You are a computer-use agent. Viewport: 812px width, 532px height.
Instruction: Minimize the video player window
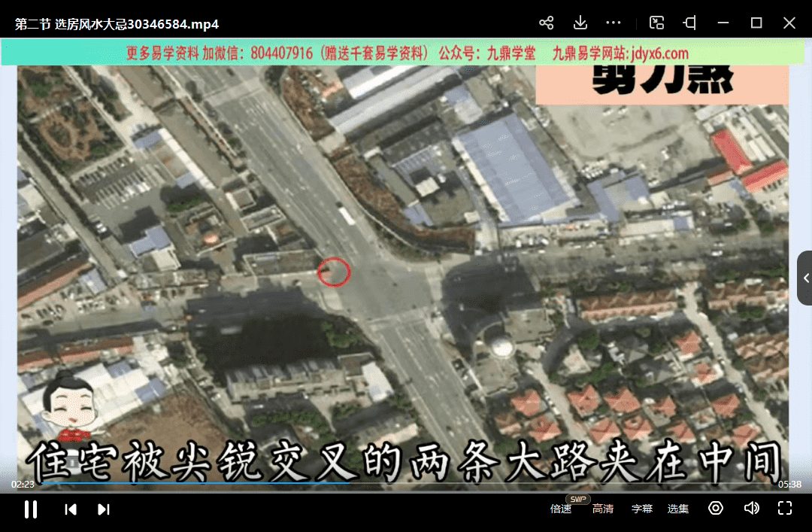(x=723, y=23)
